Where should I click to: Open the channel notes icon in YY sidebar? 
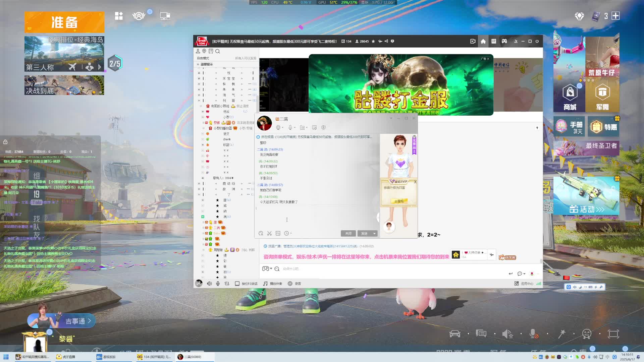click(211, 51)
